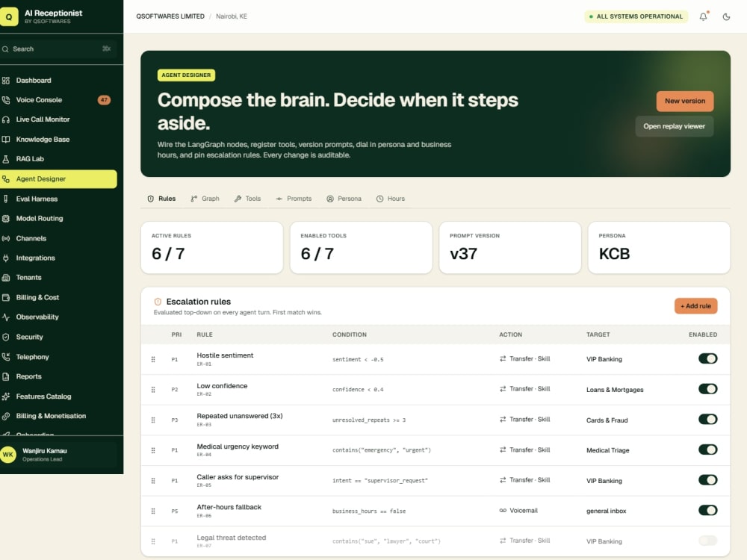Select the Rules tab
The width and height of the screenshot is (747, 560).
coord(161,199)
